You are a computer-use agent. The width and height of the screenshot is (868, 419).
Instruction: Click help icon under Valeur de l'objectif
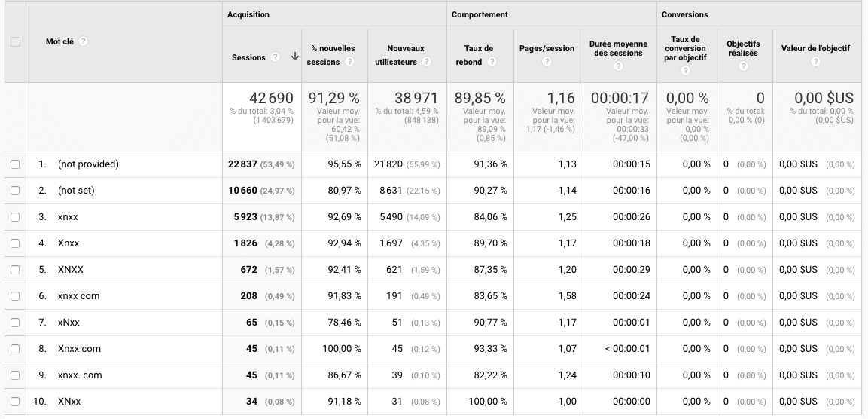coord(815,62)
